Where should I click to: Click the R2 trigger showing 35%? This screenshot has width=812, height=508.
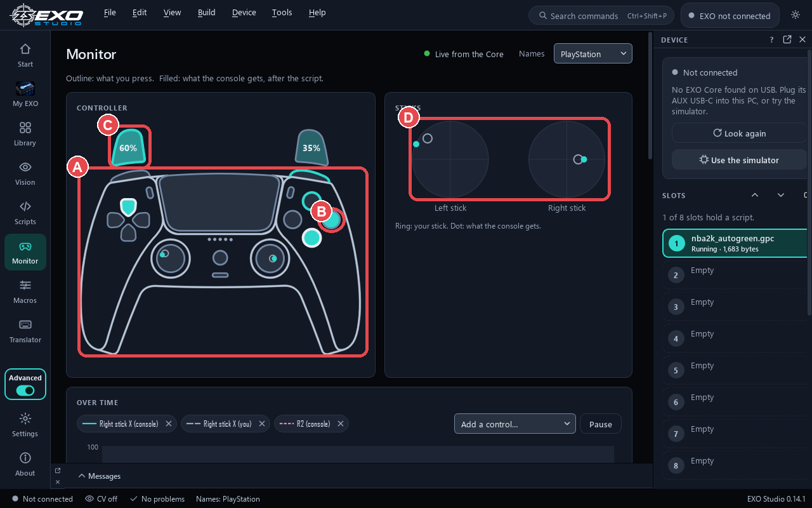pos(311,147)
